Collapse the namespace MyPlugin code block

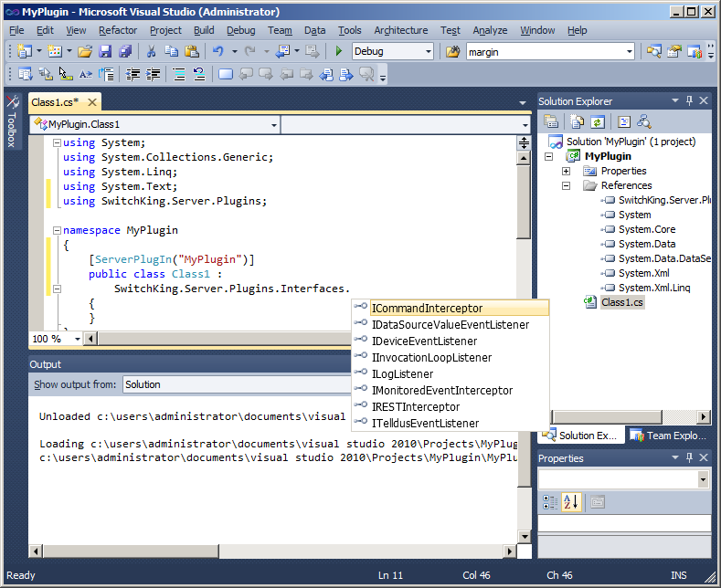pyautogui.click(x=57, y=230)
